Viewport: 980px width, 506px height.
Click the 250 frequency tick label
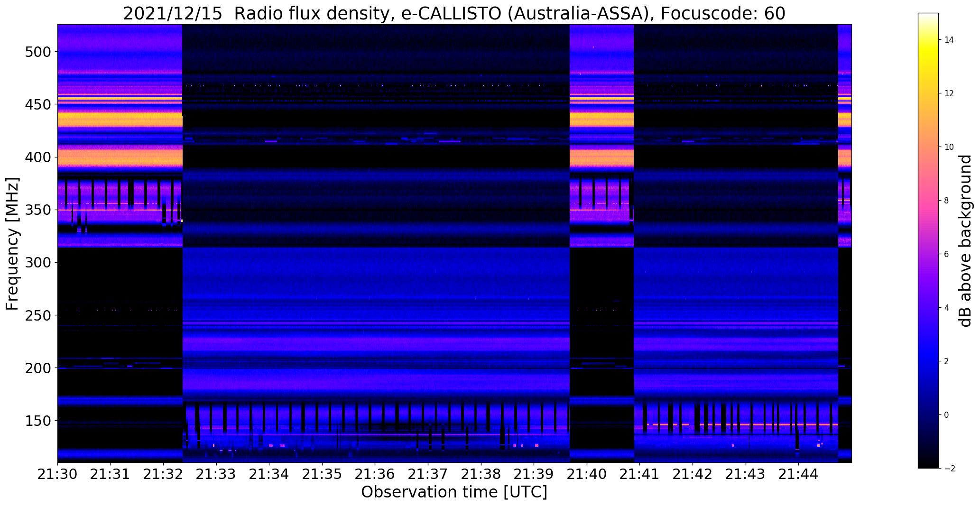point(37,315)
